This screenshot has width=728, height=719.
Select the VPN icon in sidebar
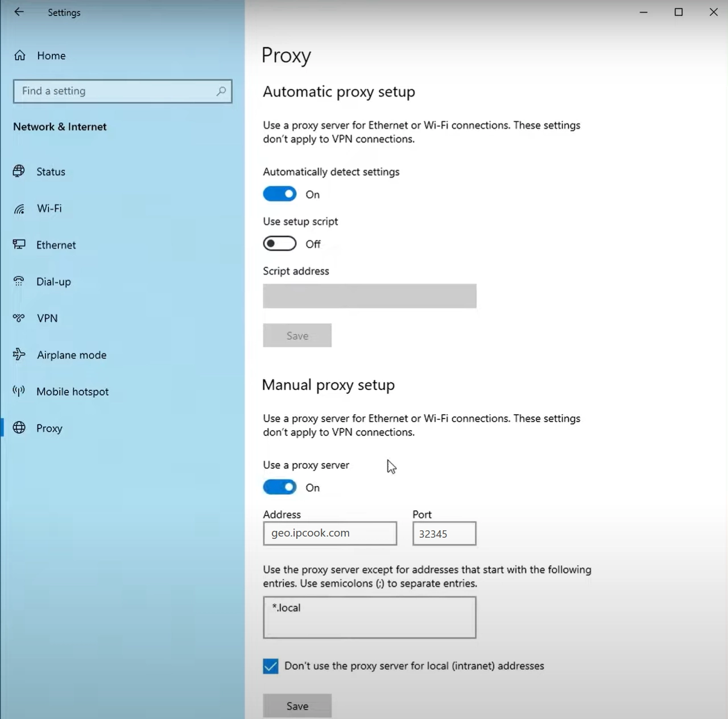coord(19,318)
